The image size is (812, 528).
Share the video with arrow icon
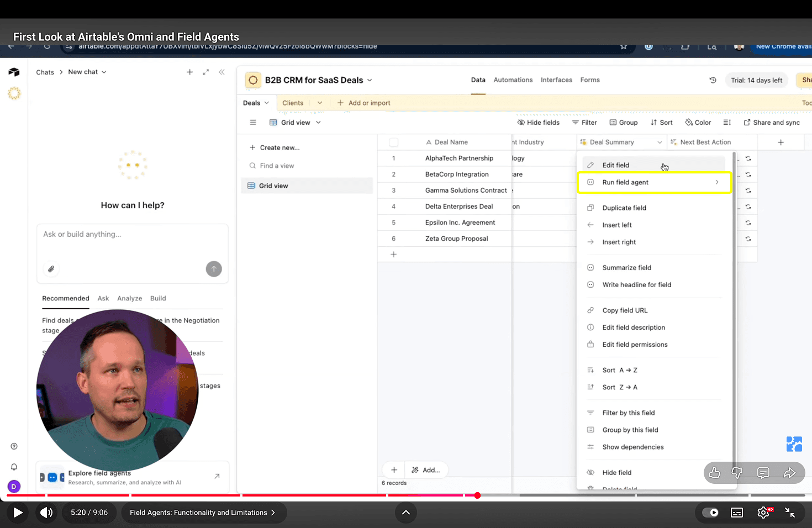point(789,473)
